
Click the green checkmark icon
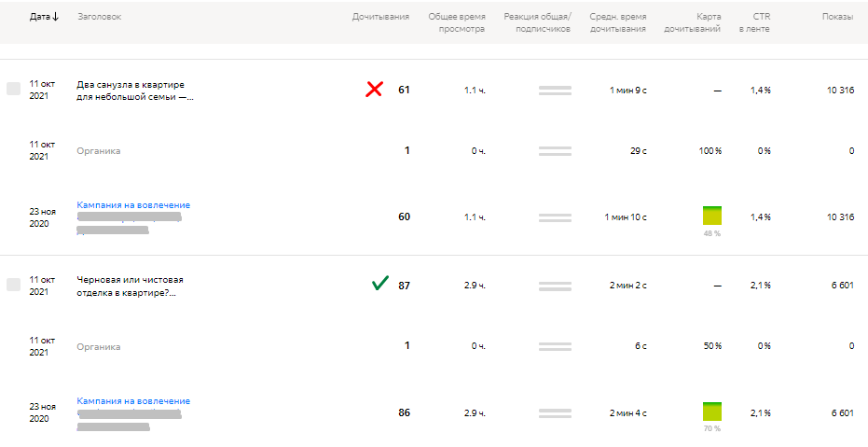379,284
